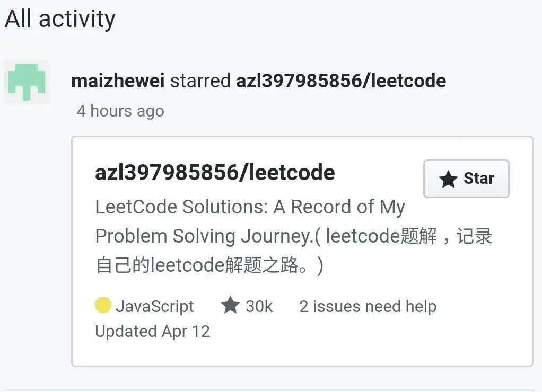Click the '4 hours ago' timestamp

point(120,111)
